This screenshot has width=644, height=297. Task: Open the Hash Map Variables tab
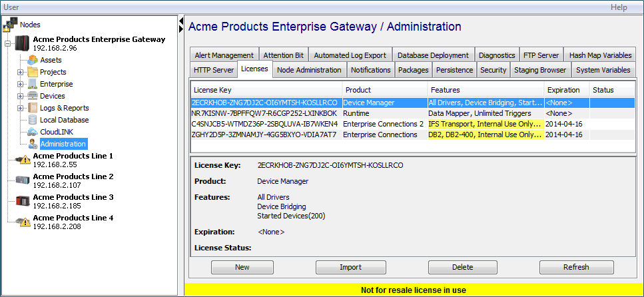click(x=601, y=55)
